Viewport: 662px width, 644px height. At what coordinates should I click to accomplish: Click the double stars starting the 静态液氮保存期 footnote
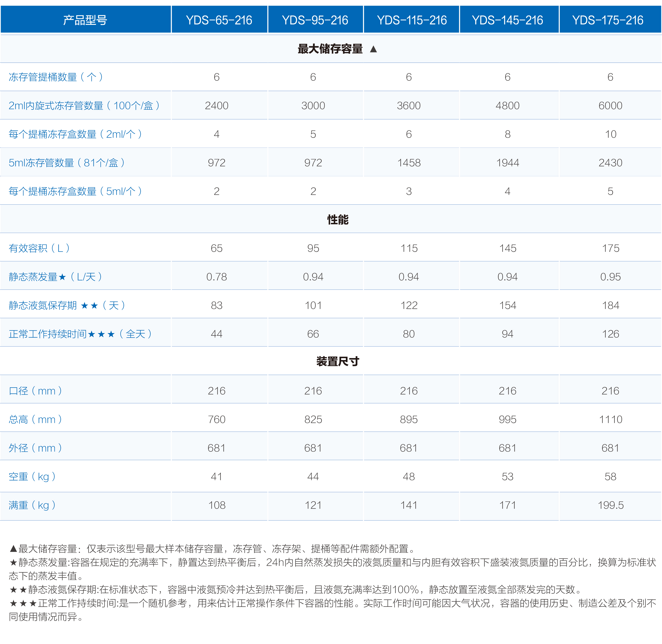[18, 590]
